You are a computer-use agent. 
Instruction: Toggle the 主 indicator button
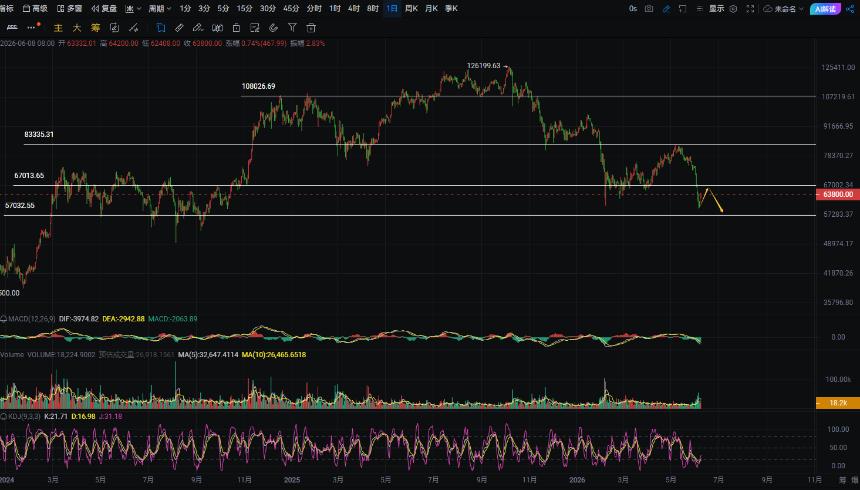58,27
